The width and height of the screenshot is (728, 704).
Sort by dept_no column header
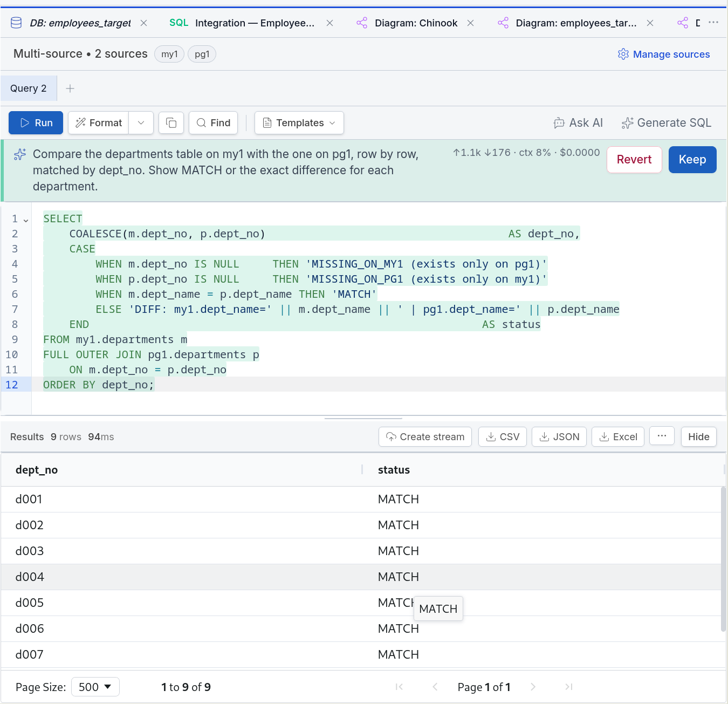click(x=37, y=470)
